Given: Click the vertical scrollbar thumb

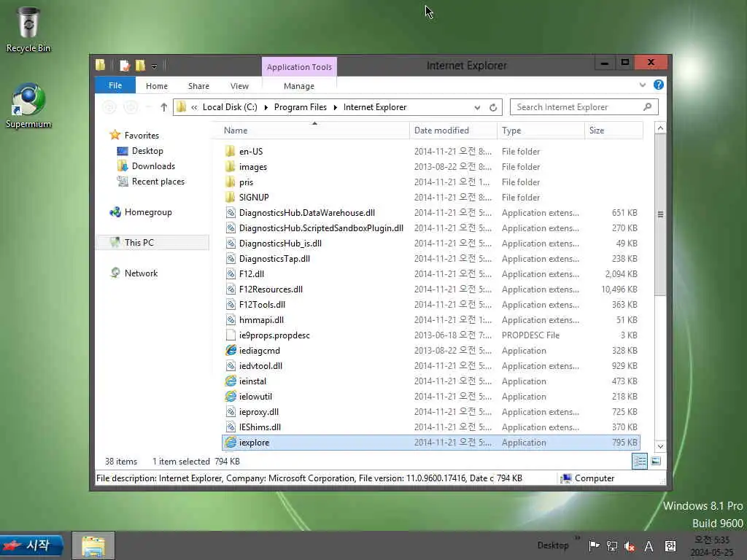Looking at the screenshot, I should pos(660,214).
